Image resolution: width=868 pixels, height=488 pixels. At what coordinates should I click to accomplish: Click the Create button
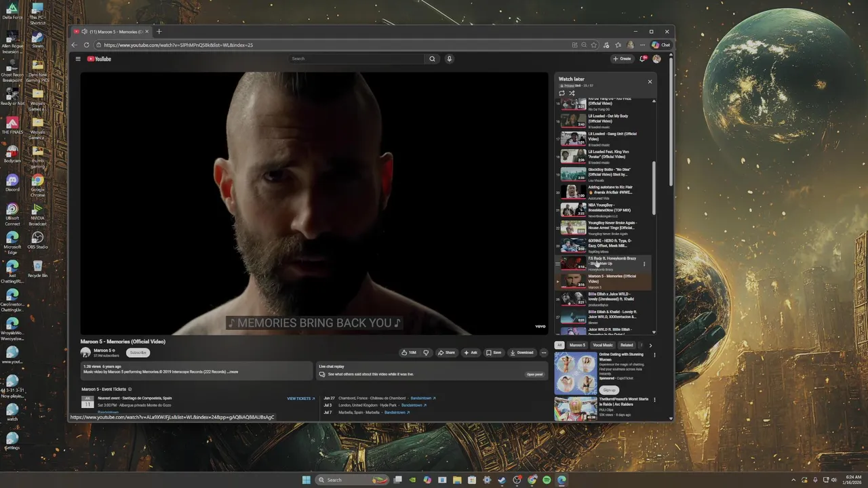click(623, 59)
